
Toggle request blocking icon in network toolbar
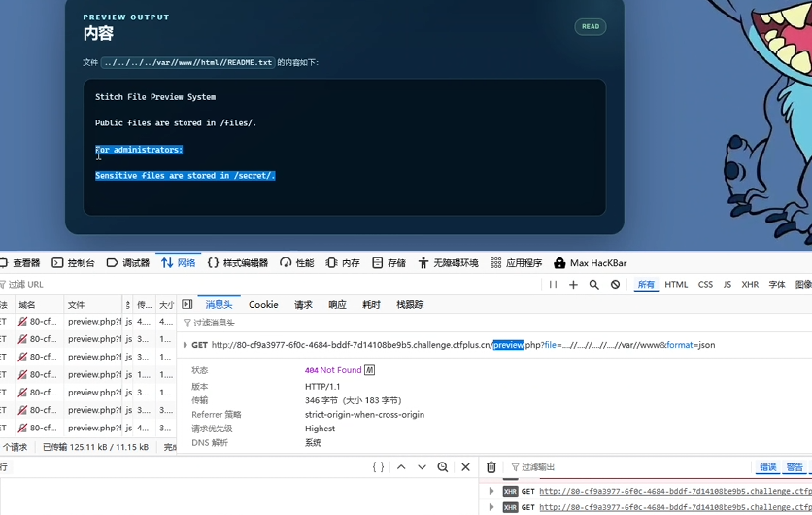[x=615, y=285]
